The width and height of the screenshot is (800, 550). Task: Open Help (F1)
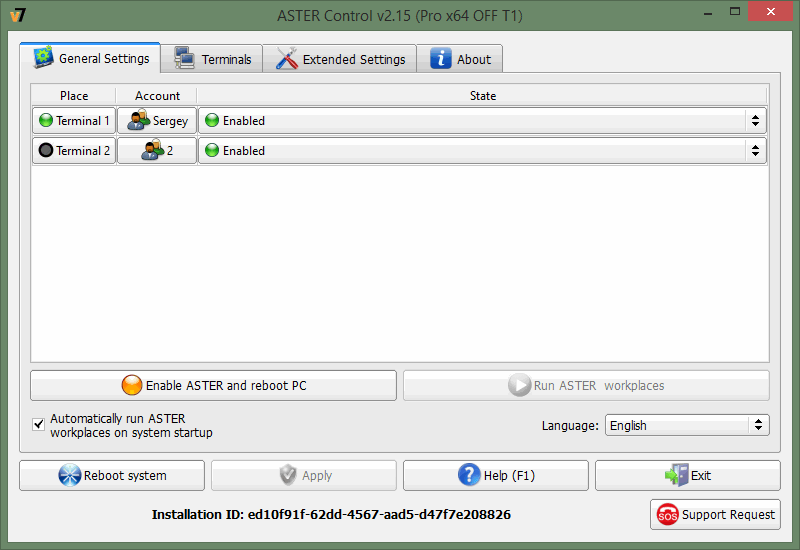(x=495, y=476)
